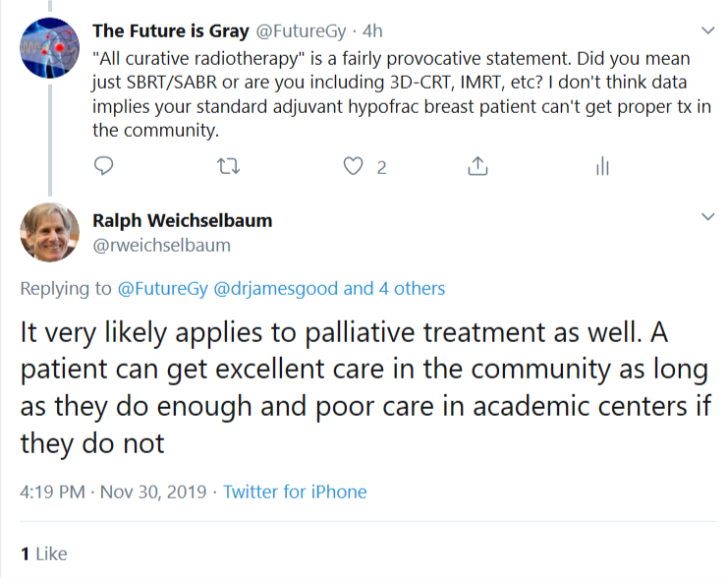The image size is (728, 578).
Task: Open Ralph Weichselbaum's profile photo
Action: click(x=50, y=232)
